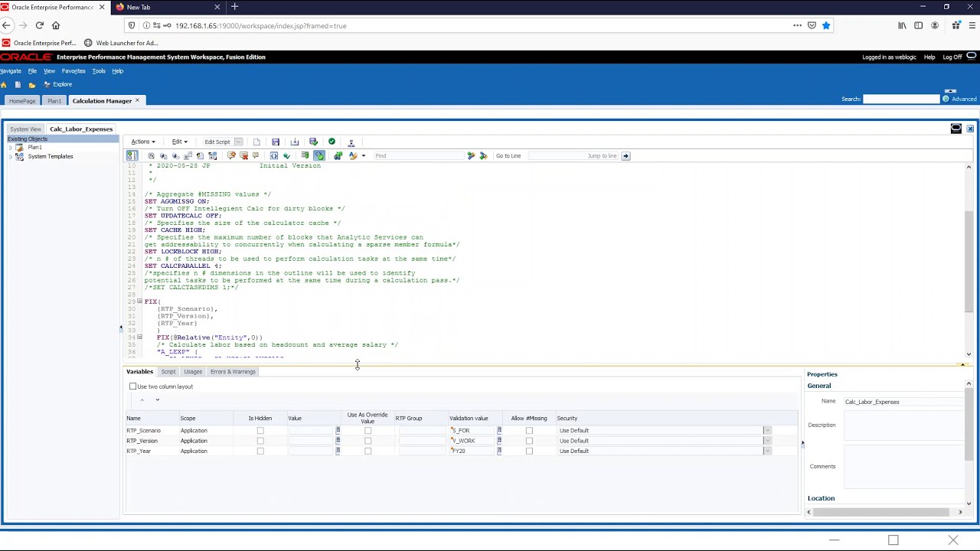The height and width of the screenshot is (551, 980).
Task: Click the Find input field
Action: pyautogui.click(x=419, y=155)
